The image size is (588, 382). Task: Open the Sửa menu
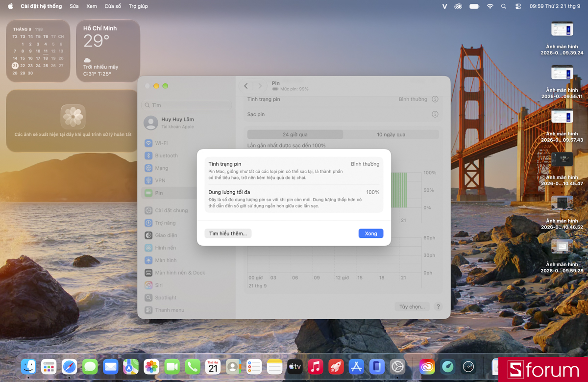pos(74,6)
